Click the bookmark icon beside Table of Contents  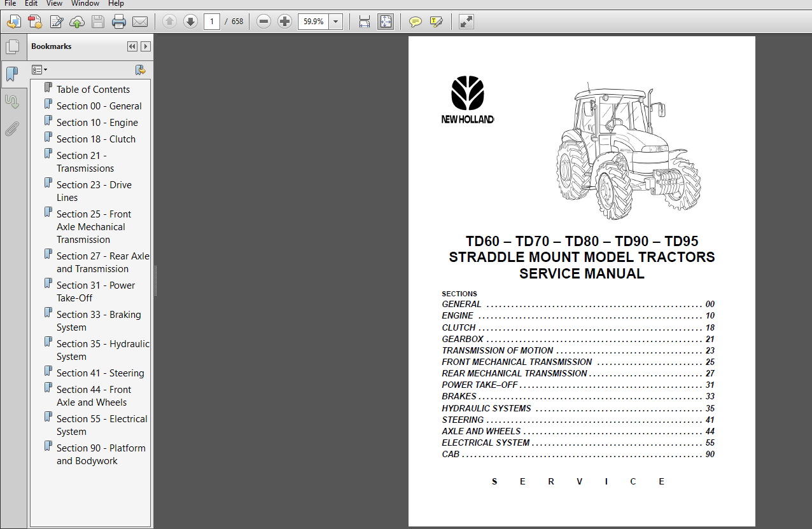click(48, 88)
